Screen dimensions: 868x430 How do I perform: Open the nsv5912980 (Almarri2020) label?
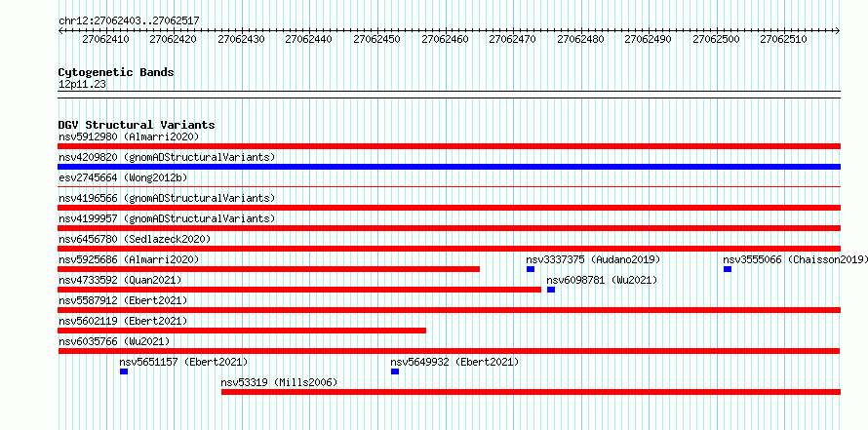pyautogui.click(x=129, y=137)
